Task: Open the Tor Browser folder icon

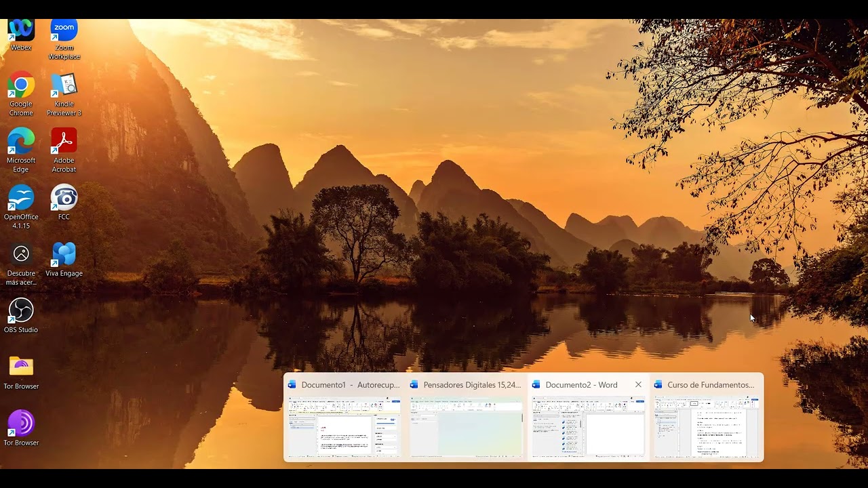Action: [x=21, y=371]
